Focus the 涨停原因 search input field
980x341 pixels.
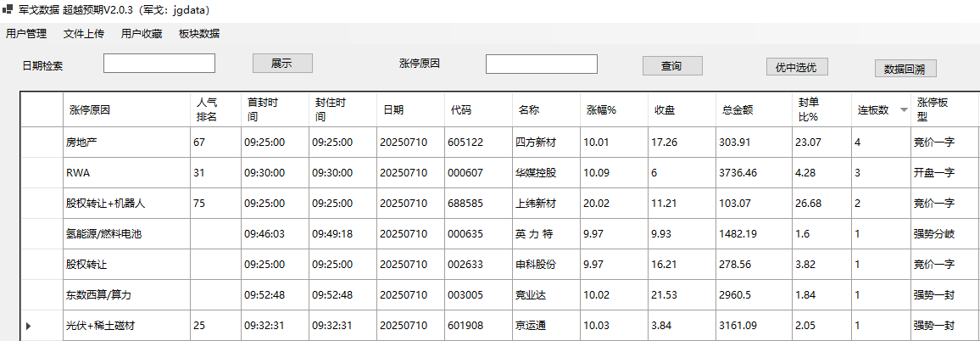[541, 64]
